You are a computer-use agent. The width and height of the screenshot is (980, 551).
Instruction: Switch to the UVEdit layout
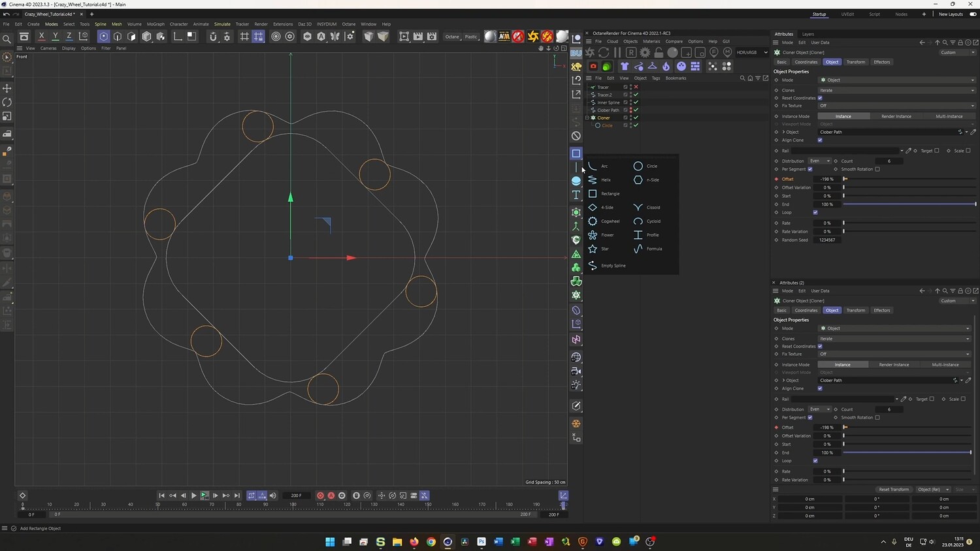click(x=847, y=14)
